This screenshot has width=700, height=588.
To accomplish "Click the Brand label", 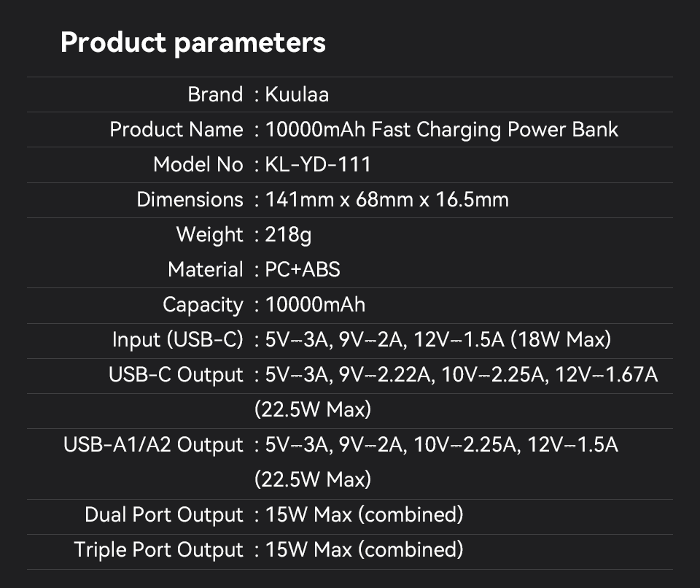I will 215,94.
